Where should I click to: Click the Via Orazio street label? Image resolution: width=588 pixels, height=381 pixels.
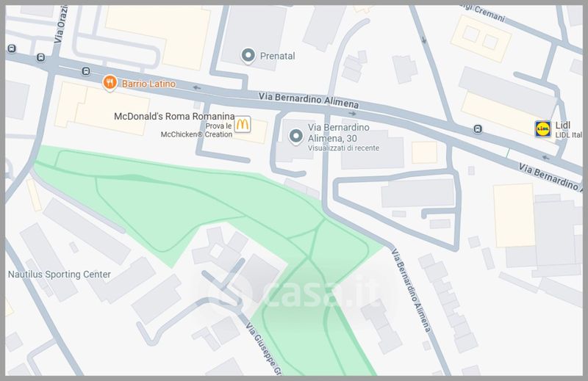coord(60,24)
